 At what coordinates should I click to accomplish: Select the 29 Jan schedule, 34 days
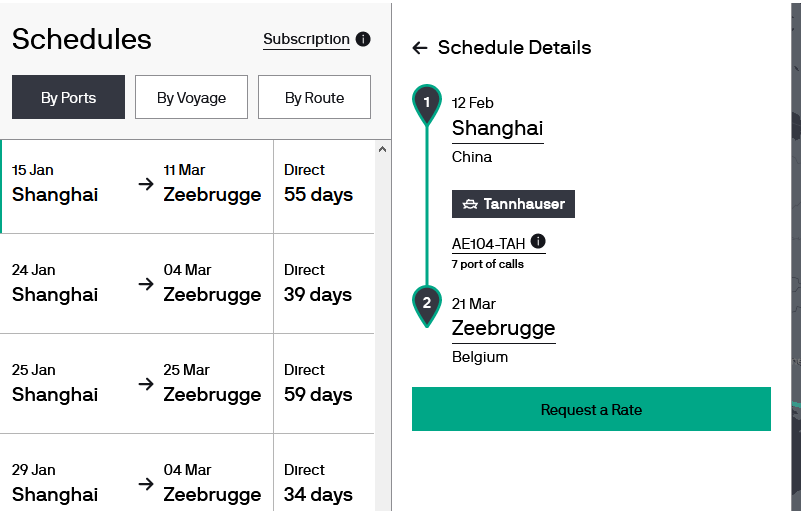pos(187,473)
